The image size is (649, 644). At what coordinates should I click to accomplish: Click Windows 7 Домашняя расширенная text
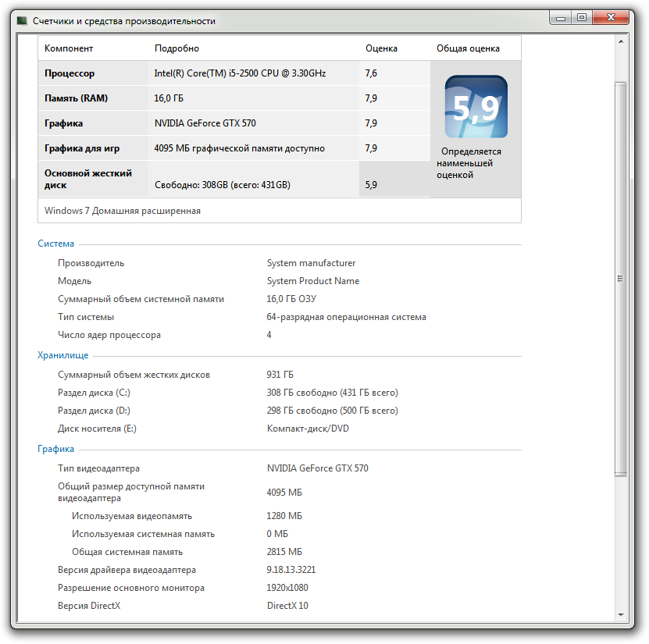click(123, 211)
